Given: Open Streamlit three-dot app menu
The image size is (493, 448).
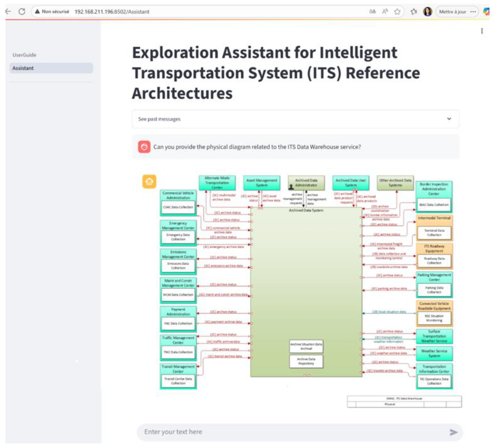Looking at the screenshot, I should coord(482,31).
